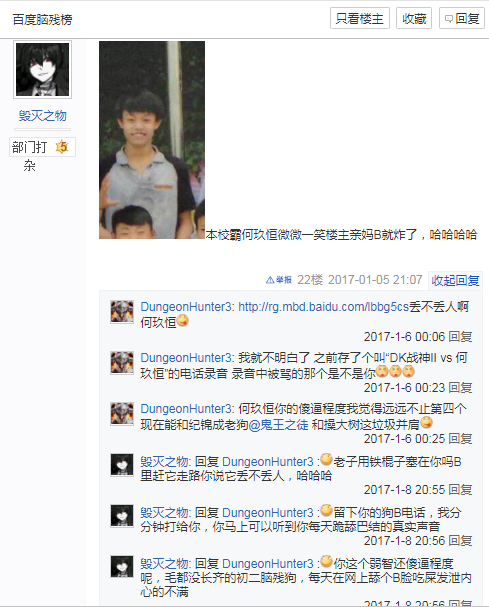
Task: Reply to the 2017-1-6 00:23 comment
Action: [460, 388]
